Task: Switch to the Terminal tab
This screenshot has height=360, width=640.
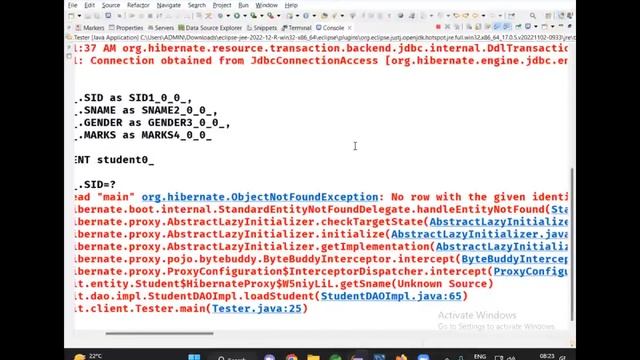Action: click(297, 28)
